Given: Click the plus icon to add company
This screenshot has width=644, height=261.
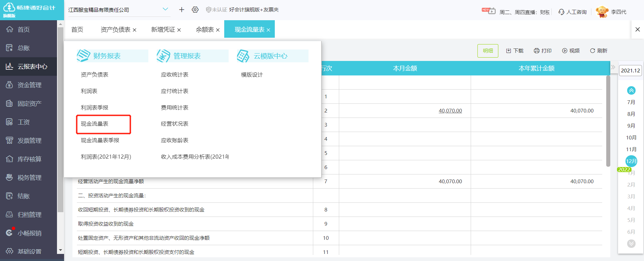Looking at the screenshot, I should click(x=181, y=10).
